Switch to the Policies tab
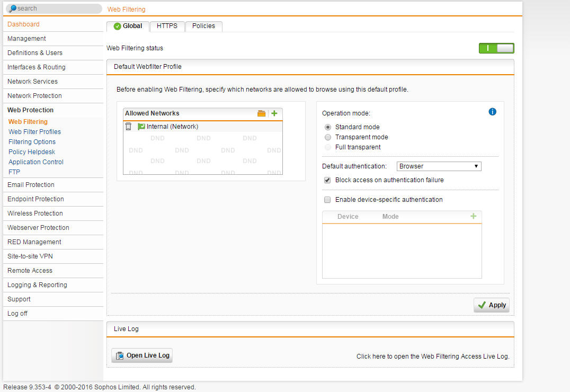 tap(203, 26)
